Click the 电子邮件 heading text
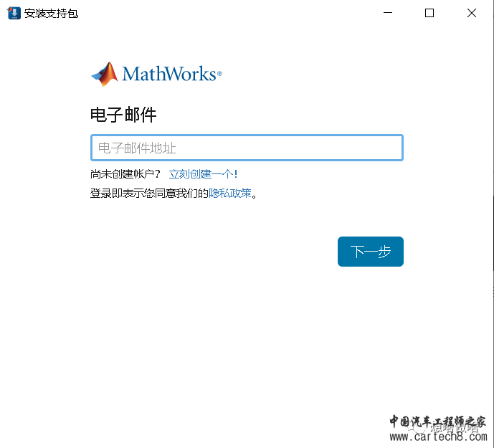494x448 pixels. pyautogui.click(x=123, y=115)
